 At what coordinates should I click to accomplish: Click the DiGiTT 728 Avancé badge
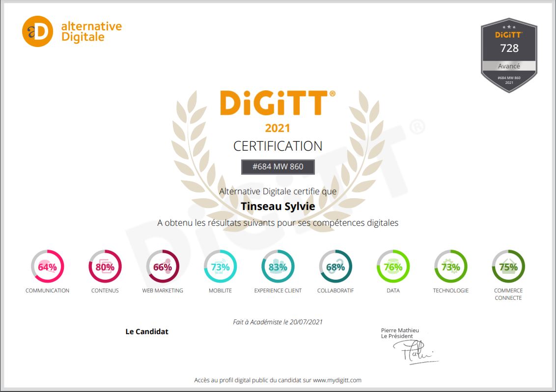(509, 55)
